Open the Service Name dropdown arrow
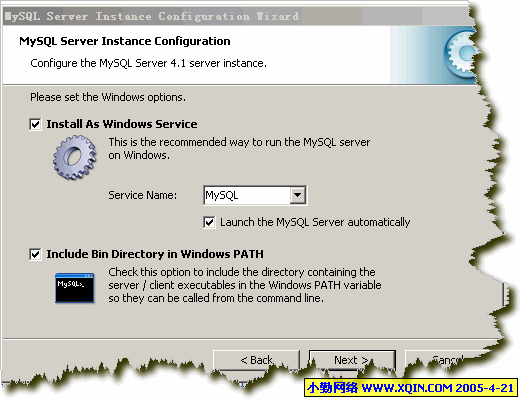Viewport: 521px width, 400px height. point(297,195)
